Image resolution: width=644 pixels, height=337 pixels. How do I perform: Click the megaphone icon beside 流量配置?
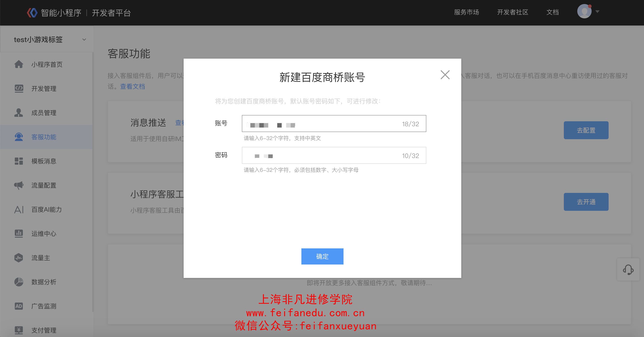click(x=19, y=185)
